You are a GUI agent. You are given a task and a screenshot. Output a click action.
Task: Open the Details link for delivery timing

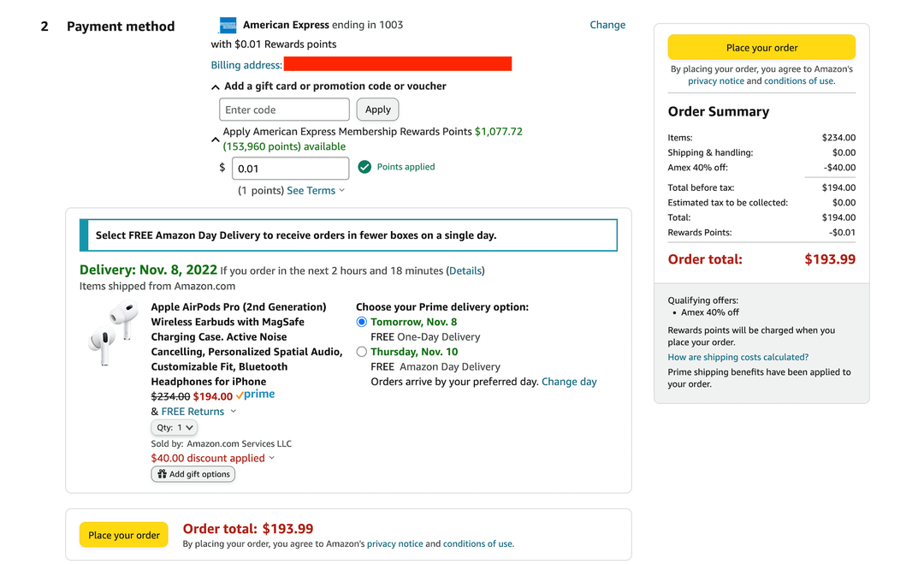[x=465, y=270]
